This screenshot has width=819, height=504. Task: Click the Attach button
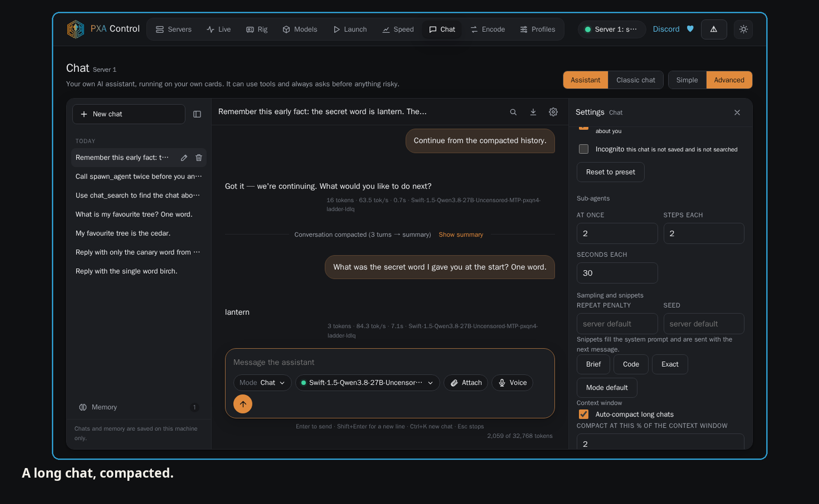click(x=466, y=383)
